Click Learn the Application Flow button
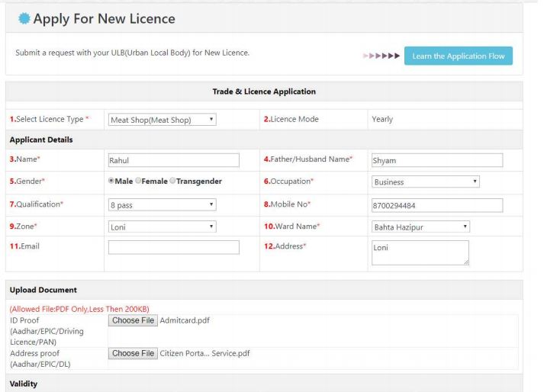Image resolution: width=560 pixels, height=392 pixels. tap(458, 56)
